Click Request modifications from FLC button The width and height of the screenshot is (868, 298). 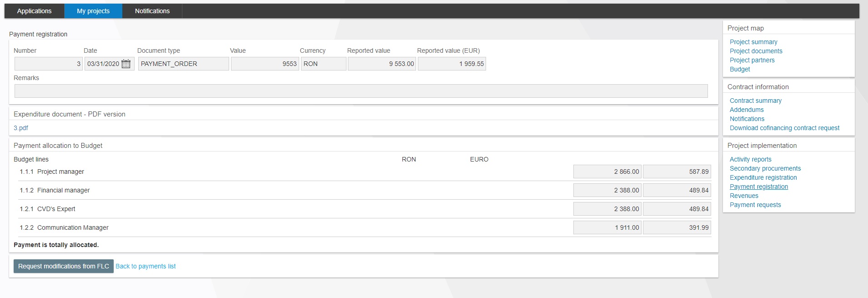[x=63, y=266]
